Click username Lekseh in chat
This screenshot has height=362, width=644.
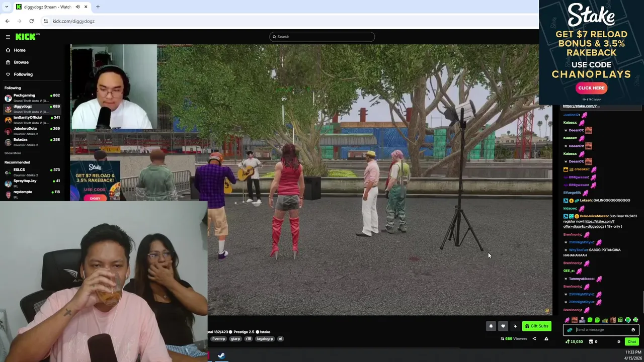coord(586,200)
